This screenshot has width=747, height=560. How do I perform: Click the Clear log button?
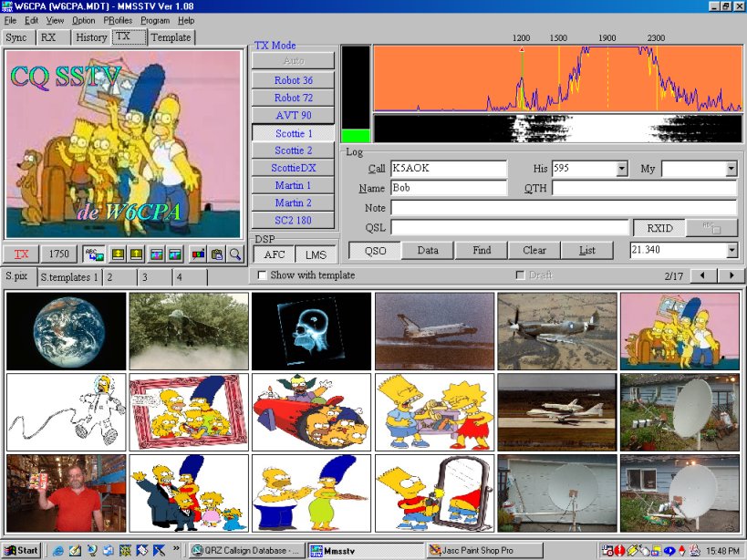534,250
